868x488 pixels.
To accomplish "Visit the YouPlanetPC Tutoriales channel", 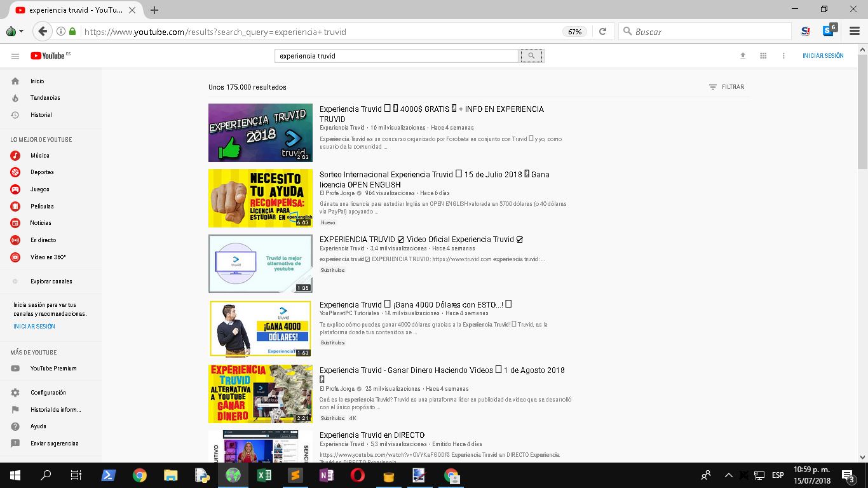I will pos(349,313).
